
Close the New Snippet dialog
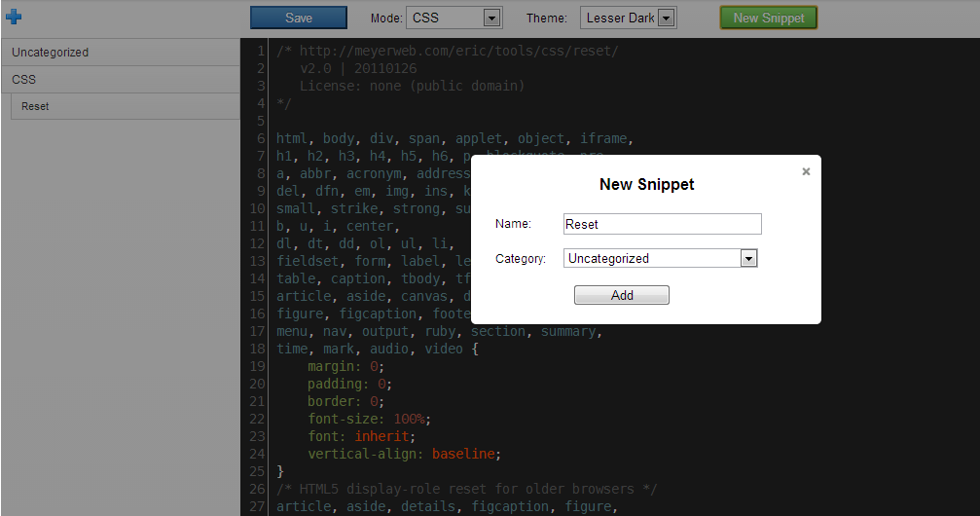[x=806, y=171]
